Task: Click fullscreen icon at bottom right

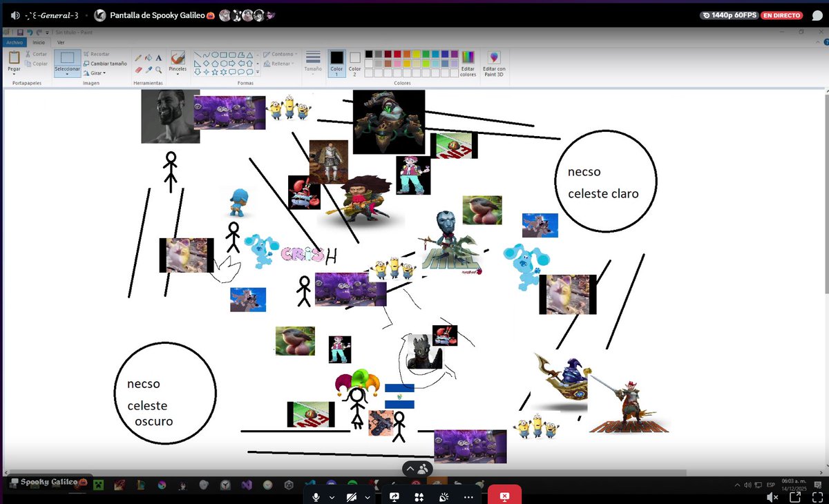Action: click(x=817, y=496)
